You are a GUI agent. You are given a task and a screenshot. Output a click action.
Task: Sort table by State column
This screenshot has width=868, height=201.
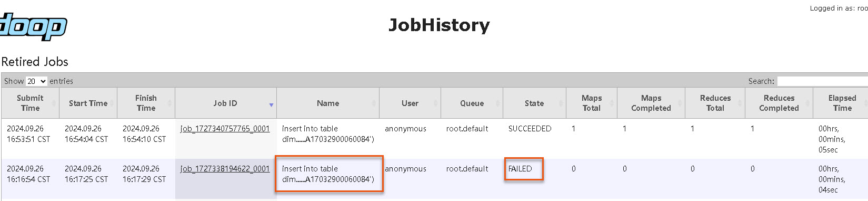tap(534, 103)
